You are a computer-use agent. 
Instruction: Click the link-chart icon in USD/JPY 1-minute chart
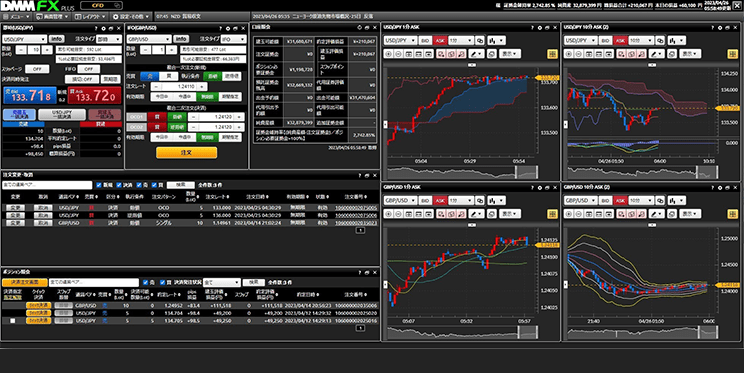click(480, 40)
